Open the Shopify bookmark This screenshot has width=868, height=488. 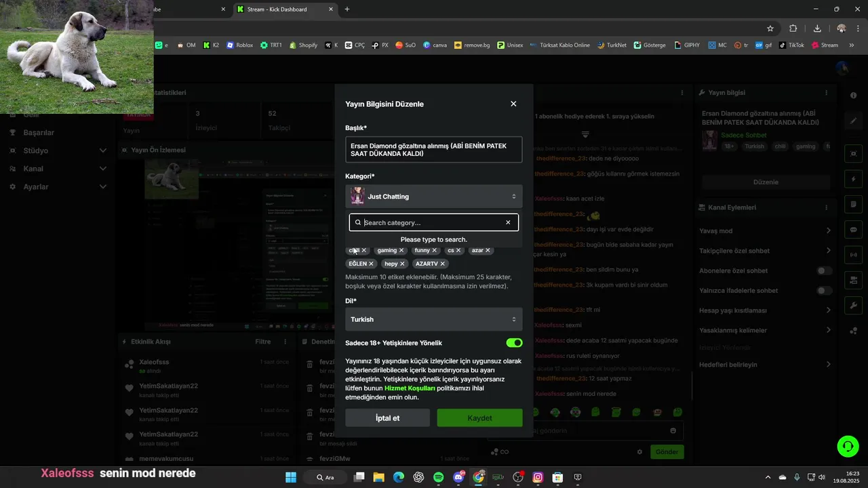tap(303, 45)
